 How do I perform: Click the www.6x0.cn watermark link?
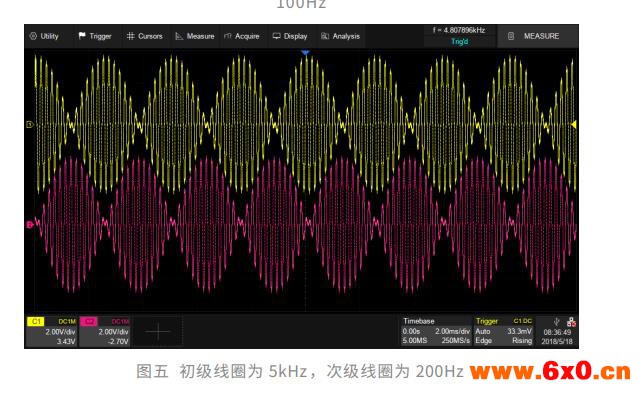pyautogui.click(x=550, y=371)
